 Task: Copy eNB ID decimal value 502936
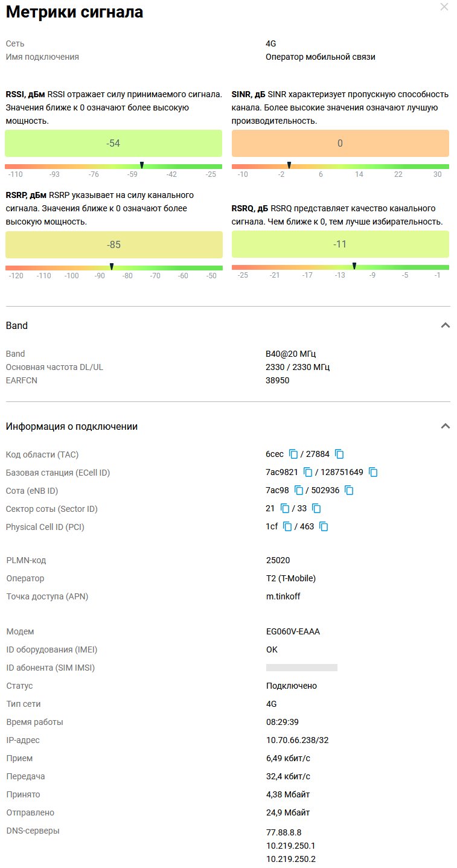pos(349,490)
